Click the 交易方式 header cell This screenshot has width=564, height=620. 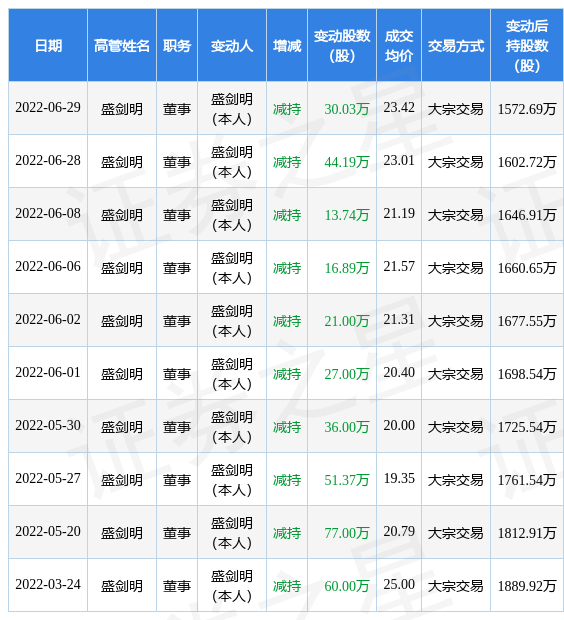point(456,46)
